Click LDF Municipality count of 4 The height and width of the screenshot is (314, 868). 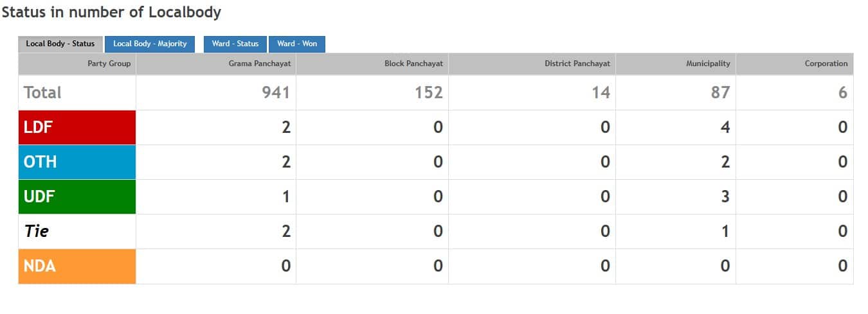click(725, 127)
